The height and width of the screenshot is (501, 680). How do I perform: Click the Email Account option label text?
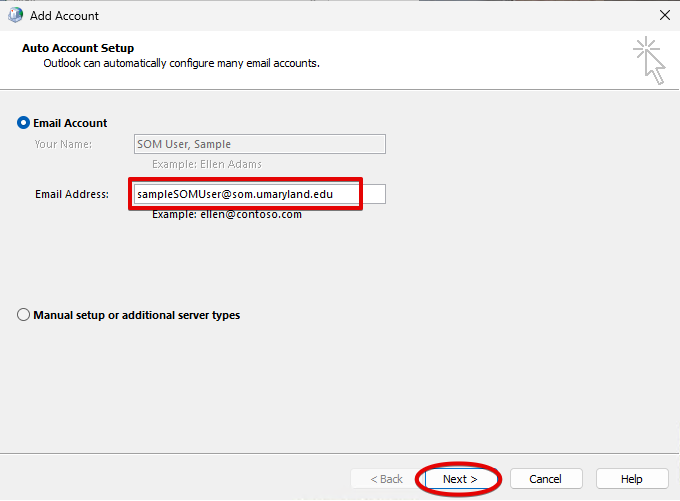[70, 123]
